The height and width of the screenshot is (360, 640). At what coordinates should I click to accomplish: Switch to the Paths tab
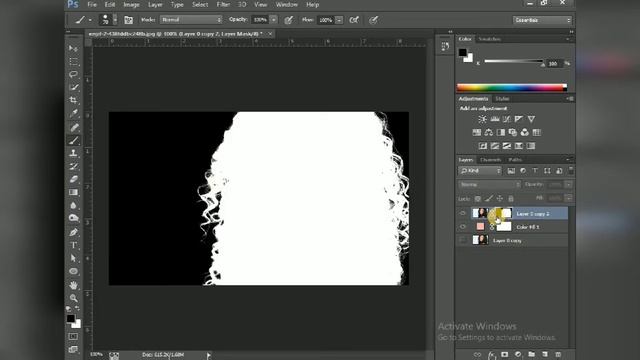[x=515, y=160]
